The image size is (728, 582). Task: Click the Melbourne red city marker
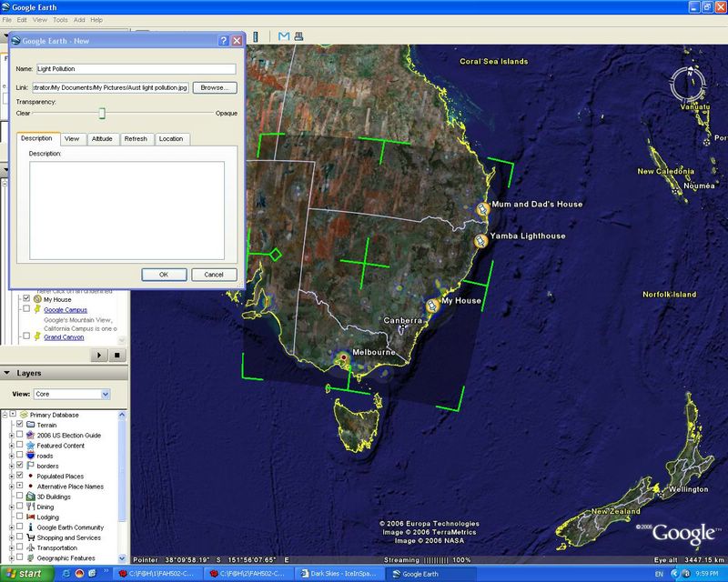[344, 357]
